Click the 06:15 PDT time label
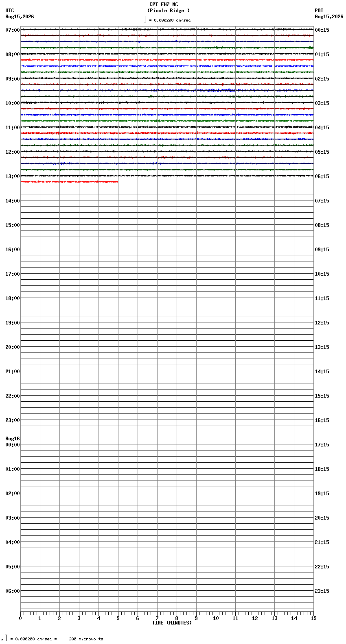Screen dimensions: 346x644 point(322,176)
